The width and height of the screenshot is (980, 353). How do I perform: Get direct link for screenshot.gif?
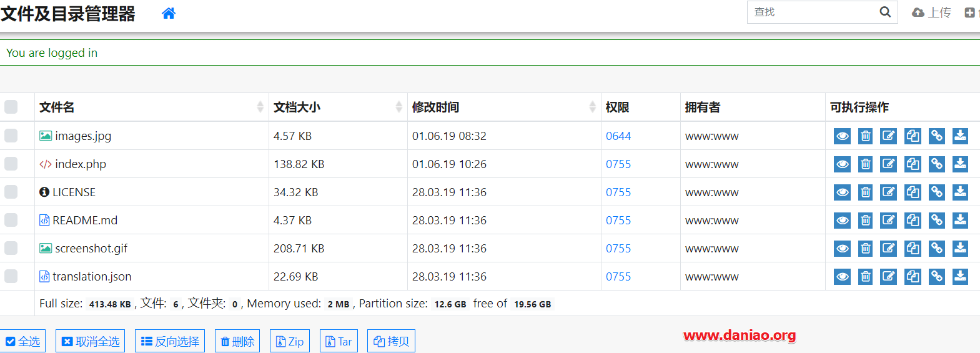(x=936, y=249)
